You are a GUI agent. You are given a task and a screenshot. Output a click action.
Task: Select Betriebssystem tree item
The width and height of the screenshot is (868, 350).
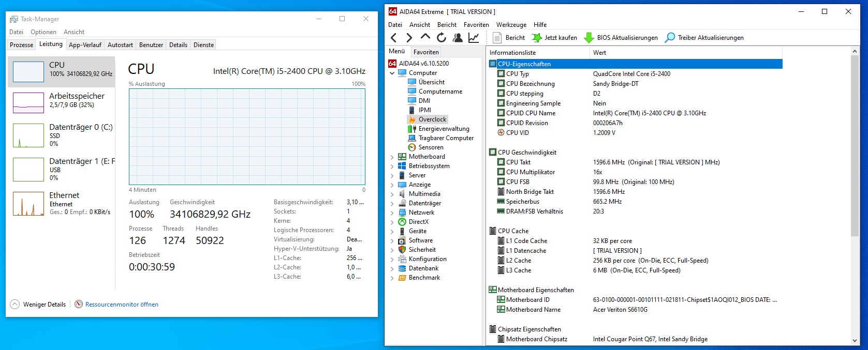click(x=424, y=166)
